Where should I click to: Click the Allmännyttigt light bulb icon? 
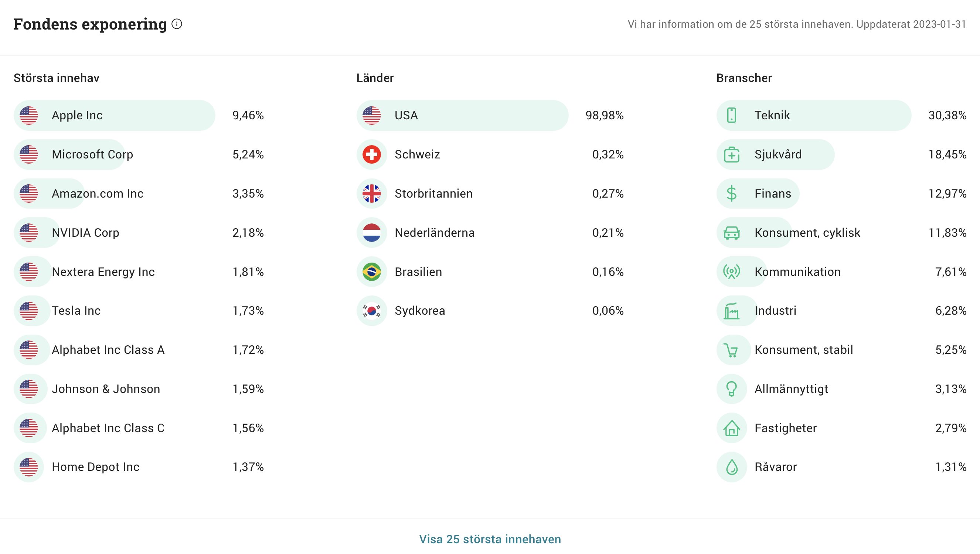[x=731, y=389]
